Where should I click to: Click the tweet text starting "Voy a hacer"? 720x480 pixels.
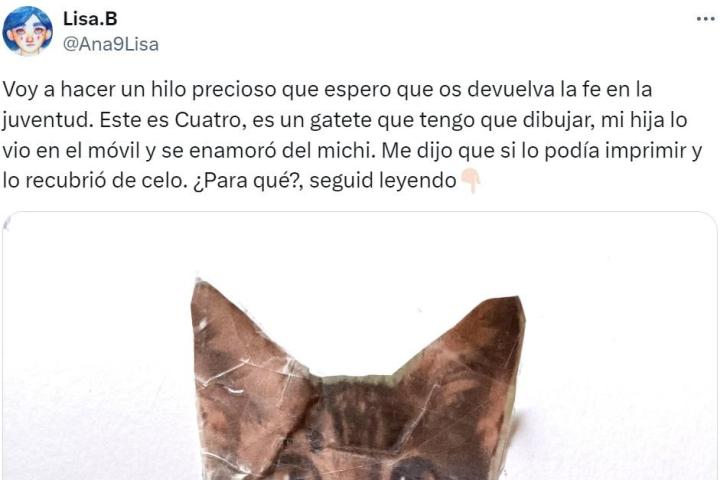352,135
